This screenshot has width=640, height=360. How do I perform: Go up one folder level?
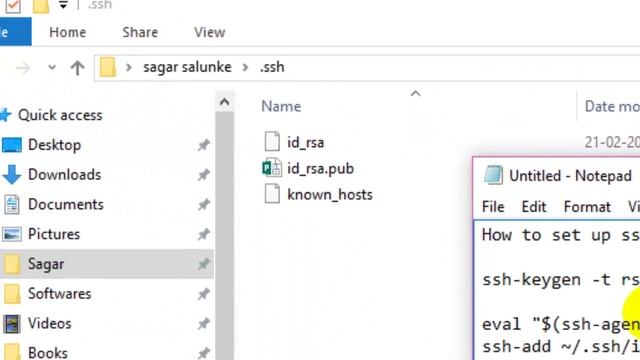tap(78, 67)
